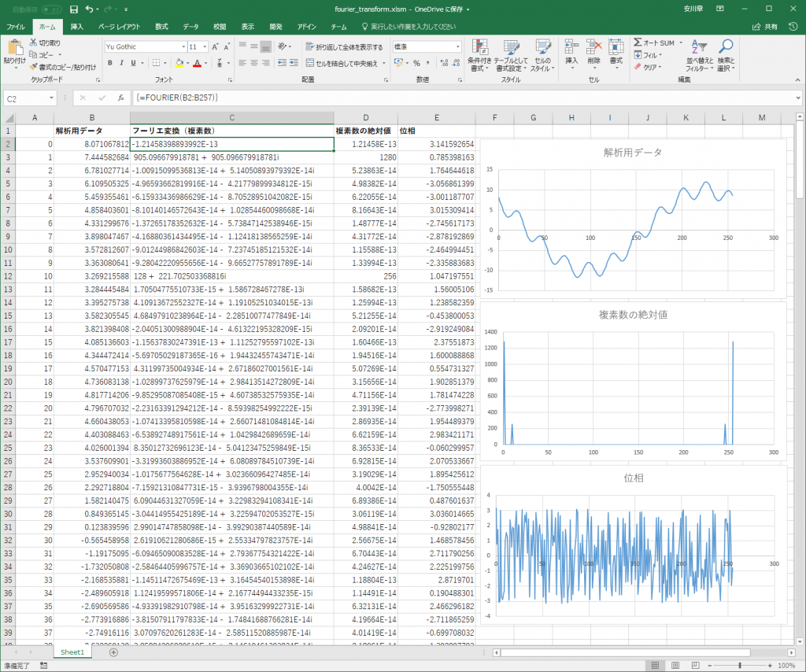Switch to Page Layout view in status bar

point(675,666)
